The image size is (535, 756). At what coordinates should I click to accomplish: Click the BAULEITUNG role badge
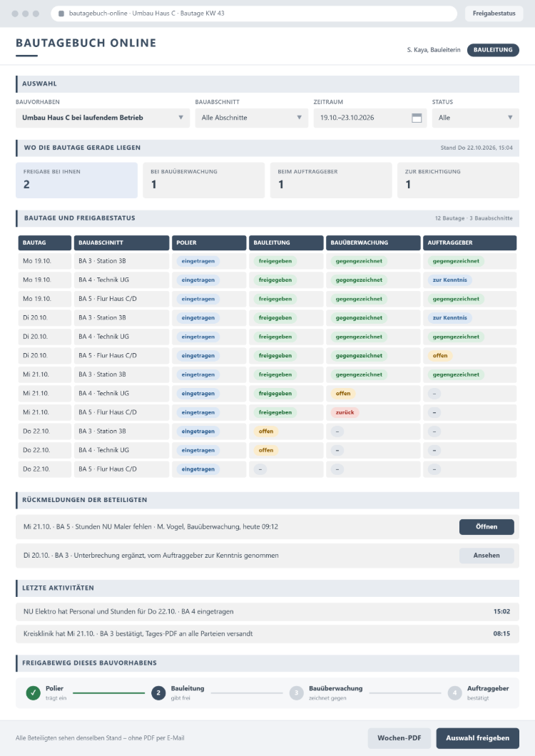point(493,50)
